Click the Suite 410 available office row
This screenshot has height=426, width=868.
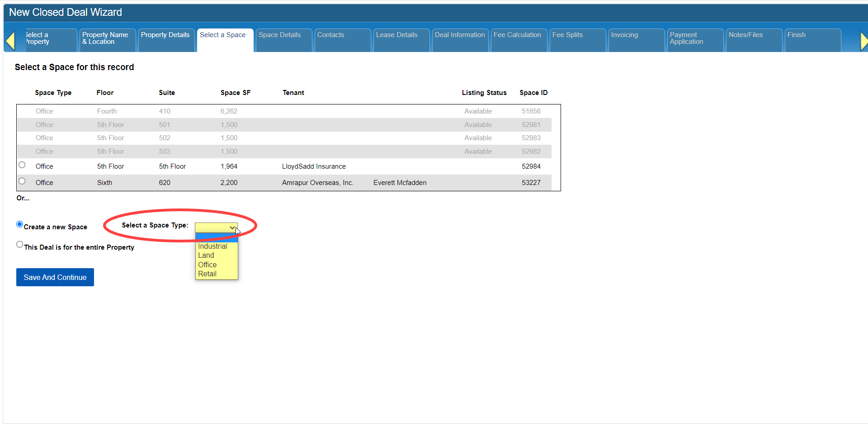(x=165, y=111)
